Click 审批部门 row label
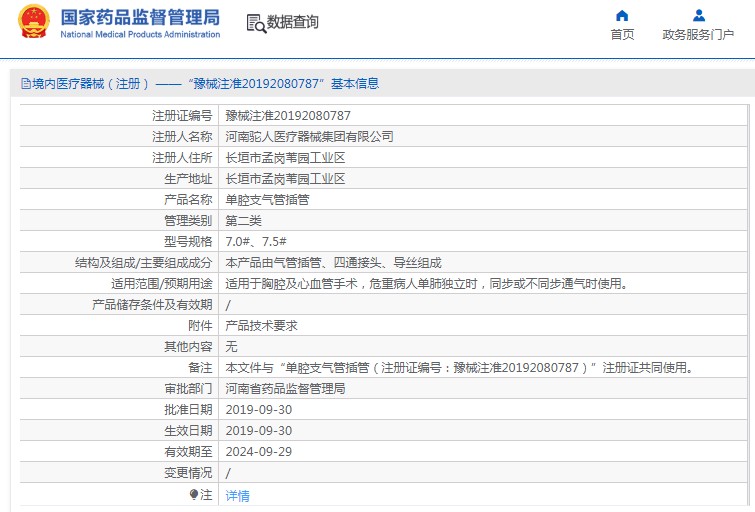Viewport: 755px width, 512px height. (188, 389)
